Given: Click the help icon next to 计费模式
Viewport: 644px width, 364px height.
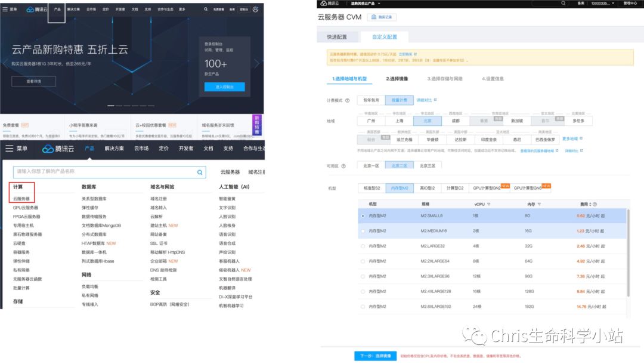Looking at the screenshot, I should pos(348,100).
